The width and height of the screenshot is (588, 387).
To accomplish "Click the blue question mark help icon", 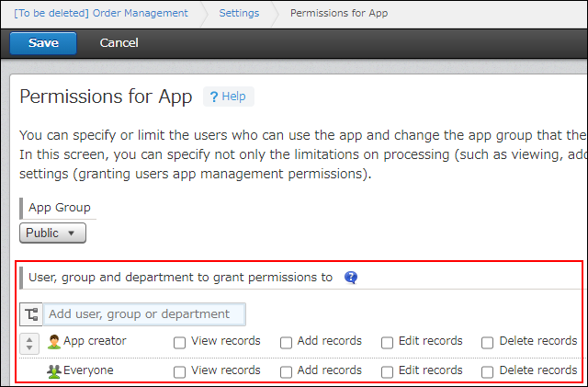I will (x=350, y=277).
